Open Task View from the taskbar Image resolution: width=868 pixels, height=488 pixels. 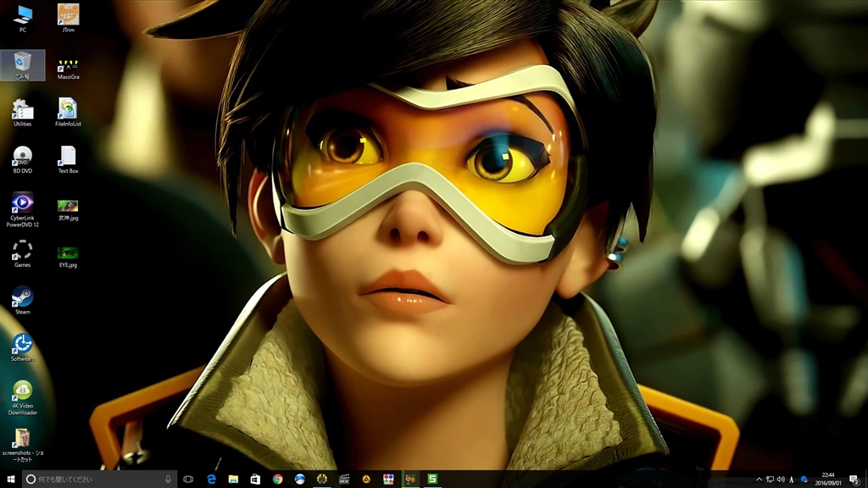pyautogui.click(x=188, y=480)
